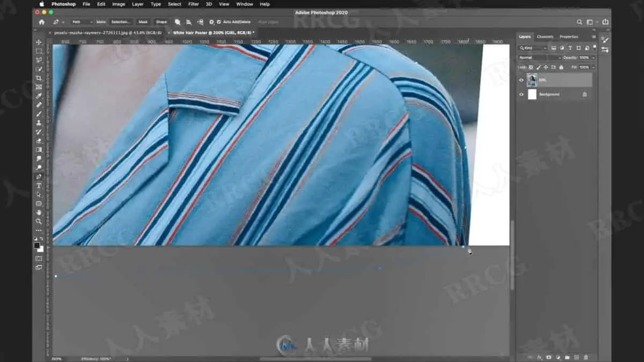Select the Horizontal Type tool
This screenshot has height=362, width=644.
tap(39, 186)
